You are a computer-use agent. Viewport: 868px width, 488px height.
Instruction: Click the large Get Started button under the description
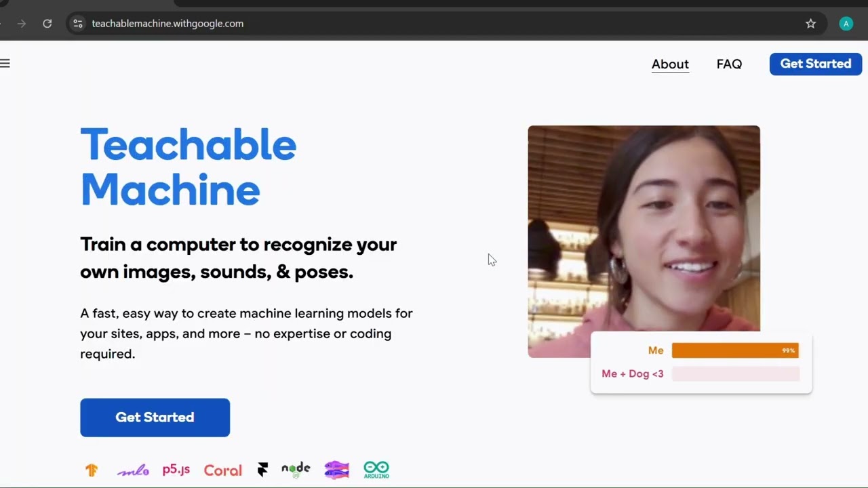(x=155, y=418)
